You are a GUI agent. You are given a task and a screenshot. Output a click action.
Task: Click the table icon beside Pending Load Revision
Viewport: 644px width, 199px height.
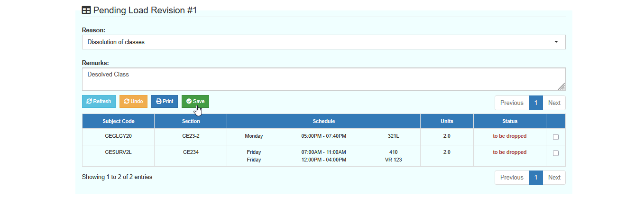[86, 10]
